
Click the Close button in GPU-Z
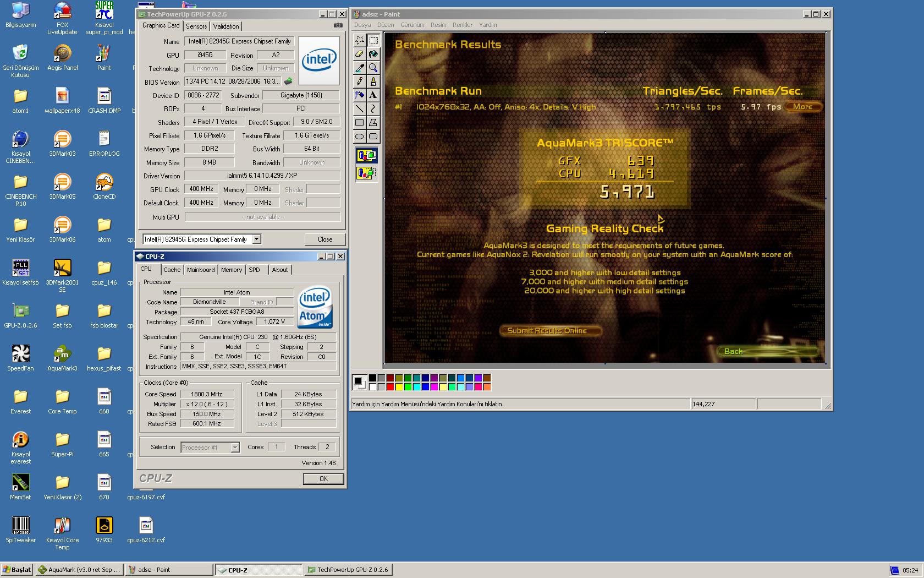(325, 239)
